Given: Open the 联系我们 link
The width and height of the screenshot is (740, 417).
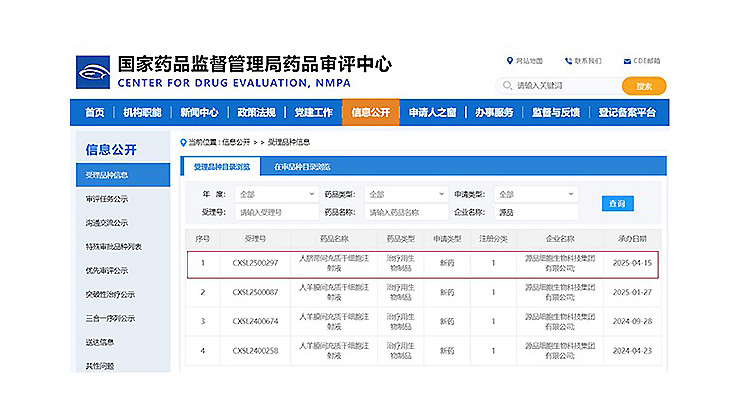Looking at the screenshot, I should coord(588,61).
